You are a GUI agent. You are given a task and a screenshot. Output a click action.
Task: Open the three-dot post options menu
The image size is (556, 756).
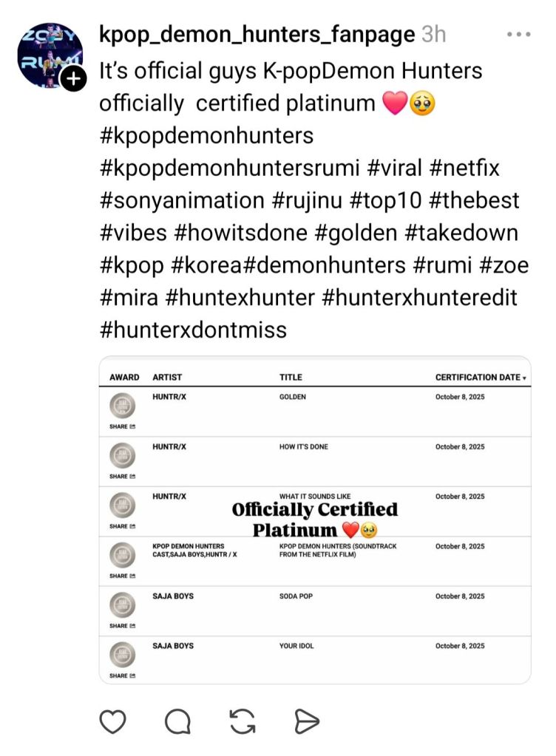point(518,34)
